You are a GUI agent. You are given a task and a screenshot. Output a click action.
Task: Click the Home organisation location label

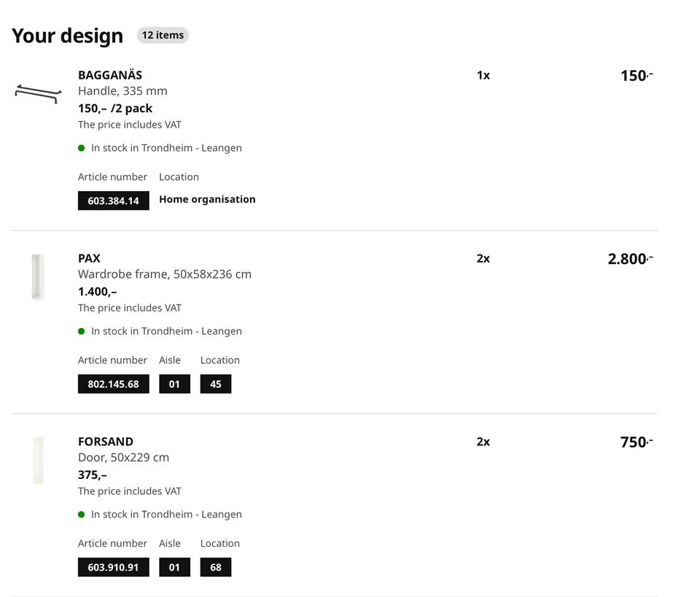point(207,199)
